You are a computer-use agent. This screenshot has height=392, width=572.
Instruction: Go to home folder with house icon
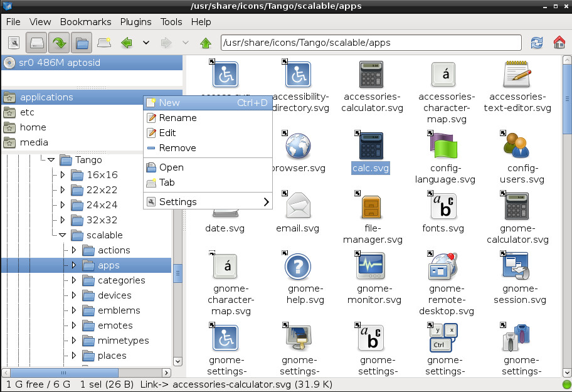click(x=559, y=42)
